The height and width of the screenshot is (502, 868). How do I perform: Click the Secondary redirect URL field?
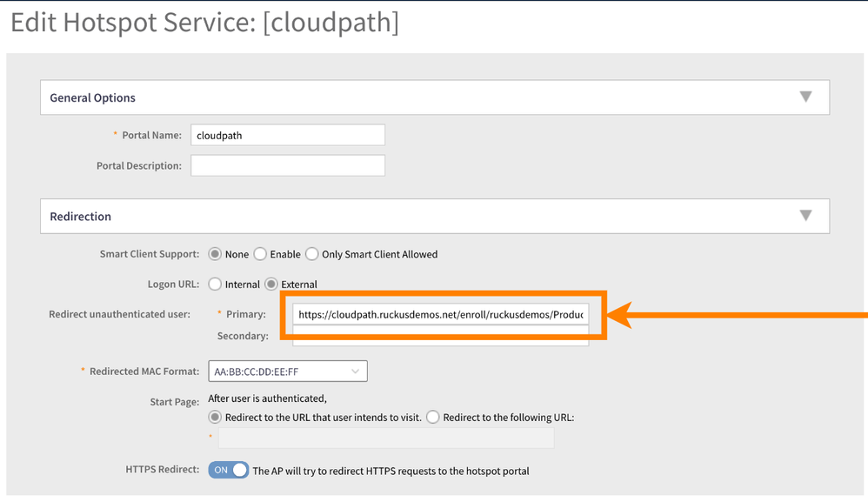(x=440, y=337)
